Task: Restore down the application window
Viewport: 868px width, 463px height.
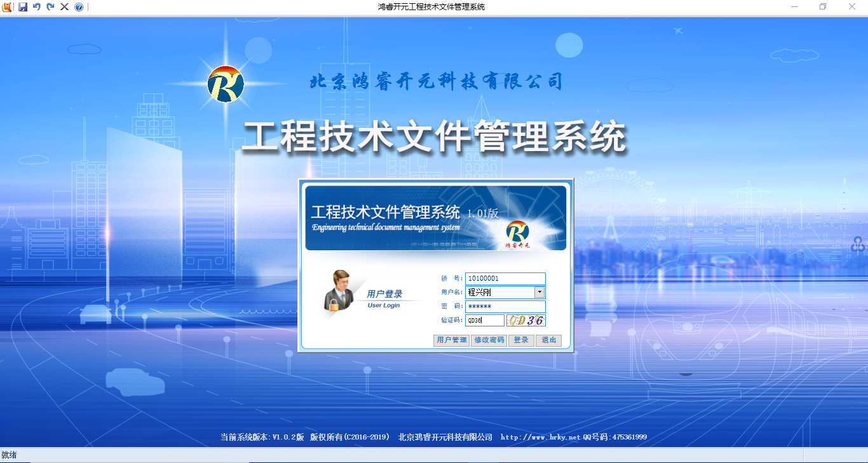Action: (823, 7)
